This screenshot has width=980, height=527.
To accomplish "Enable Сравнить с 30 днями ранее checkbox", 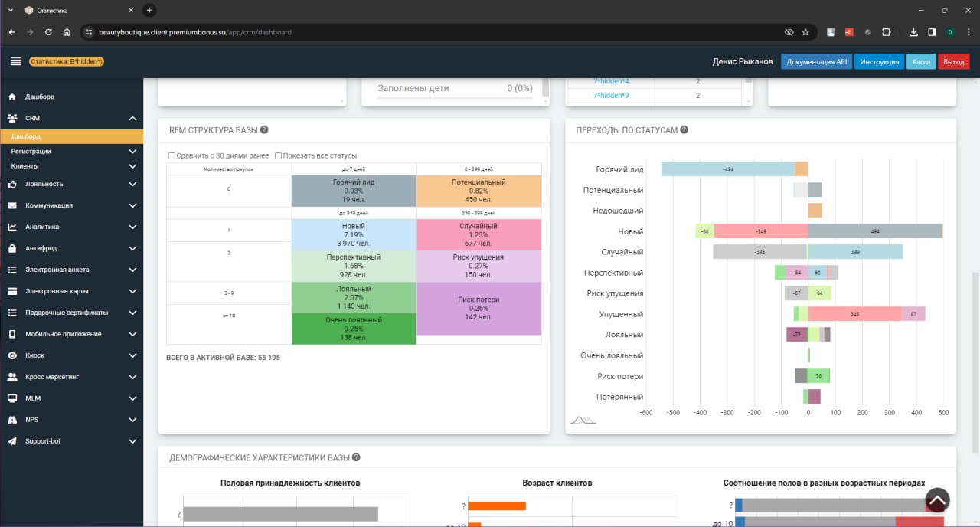I will [172, 155].
